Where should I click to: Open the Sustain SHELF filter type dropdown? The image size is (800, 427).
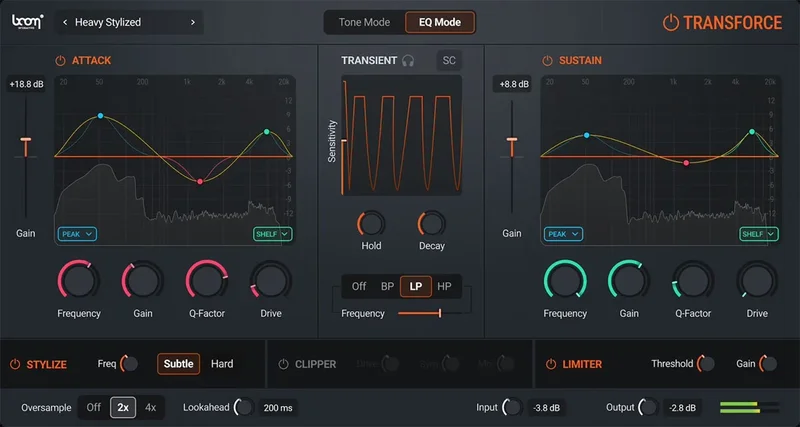[759, 234]
